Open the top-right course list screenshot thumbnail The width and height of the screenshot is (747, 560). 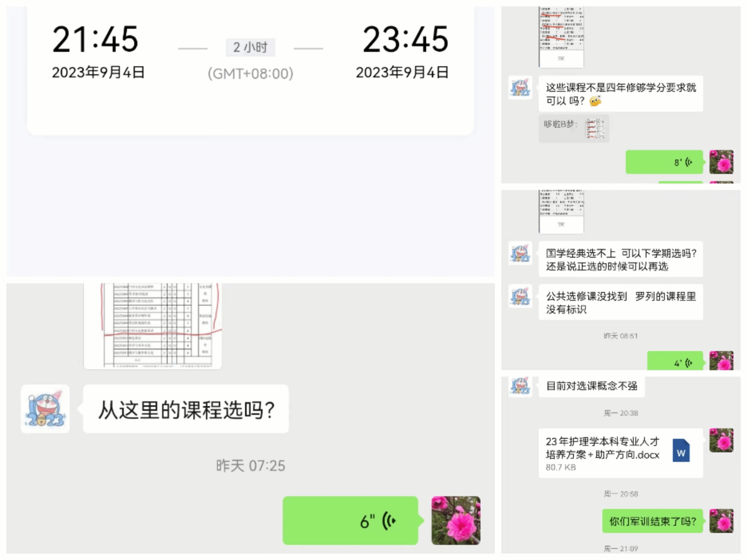(x=561, y=36)
